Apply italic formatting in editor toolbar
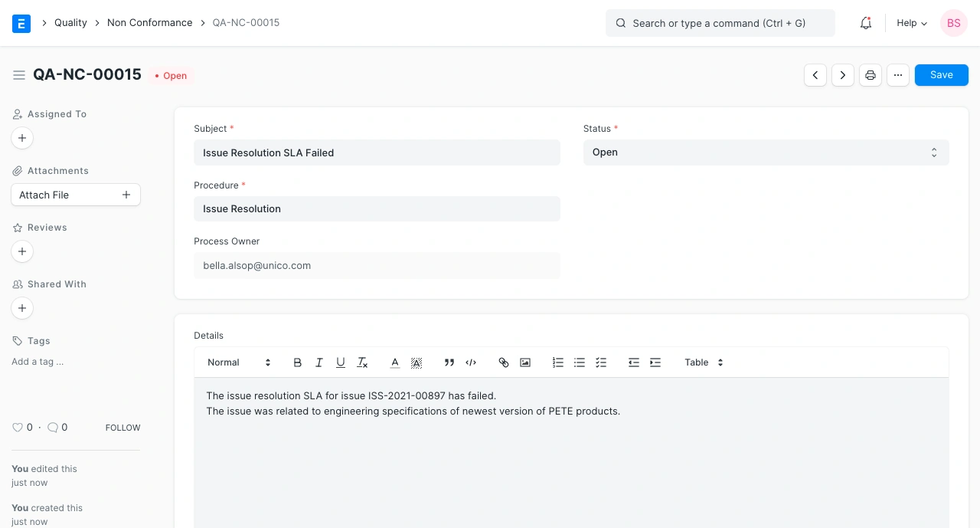 click(x=319, y=362)
